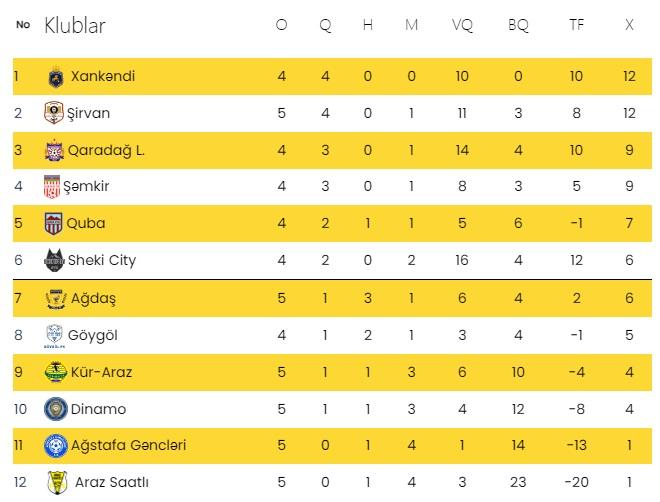Click the Göygöl team badge
Screen dimensions: 660x502
pyautogui.click(x=54, y=335)
